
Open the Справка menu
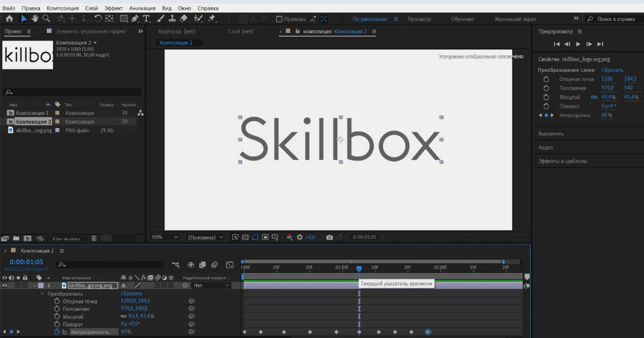click(x=208, y=8)
